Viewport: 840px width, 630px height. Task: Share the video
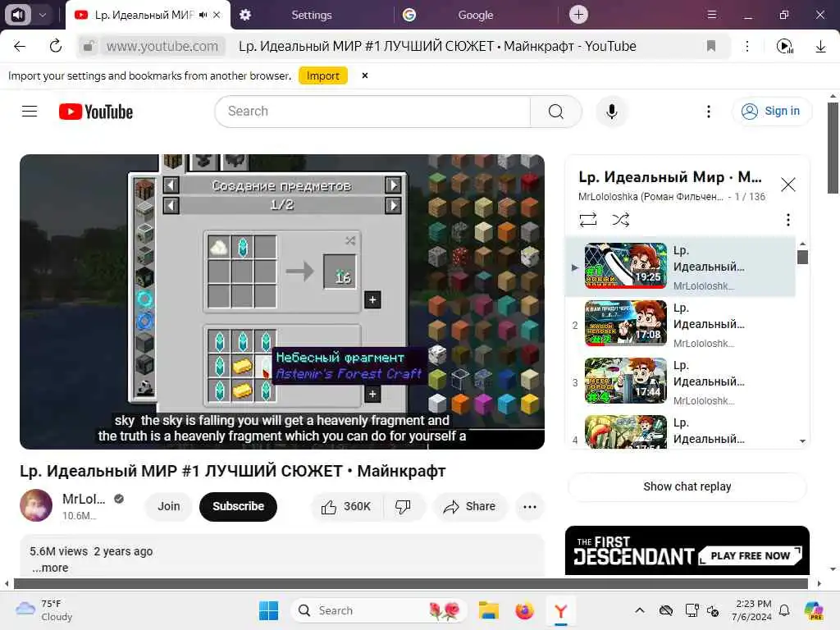tap(469, 506)
